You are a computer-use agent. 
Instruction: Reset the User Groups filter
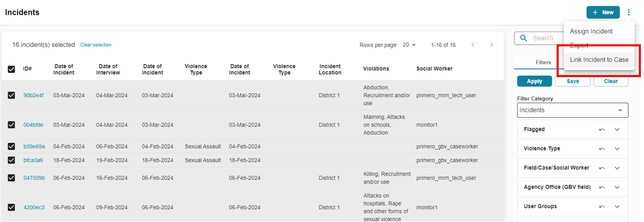click(x=602, y=206)
